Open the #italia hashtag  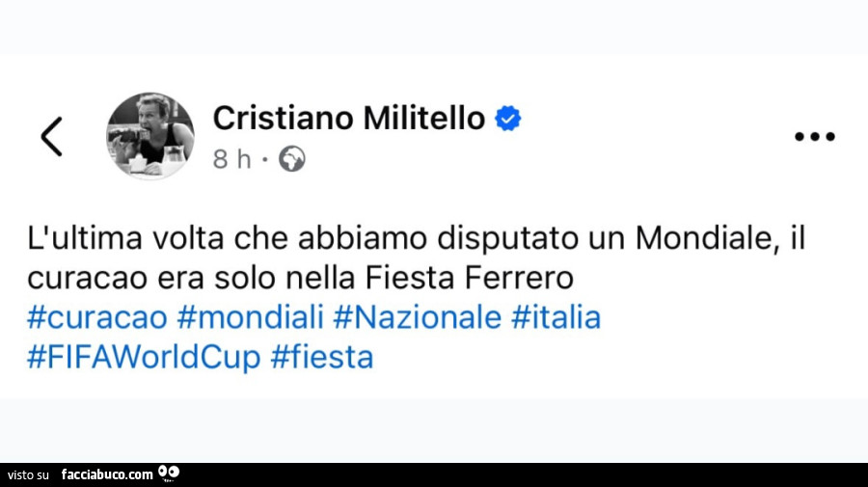click(556, 317)
